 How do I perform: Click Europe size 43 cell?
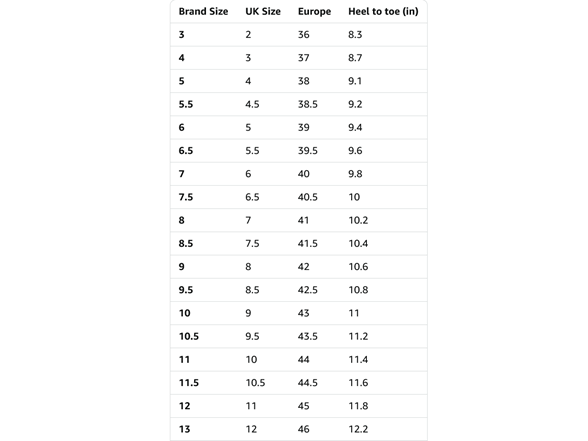[x=303, y=313]
